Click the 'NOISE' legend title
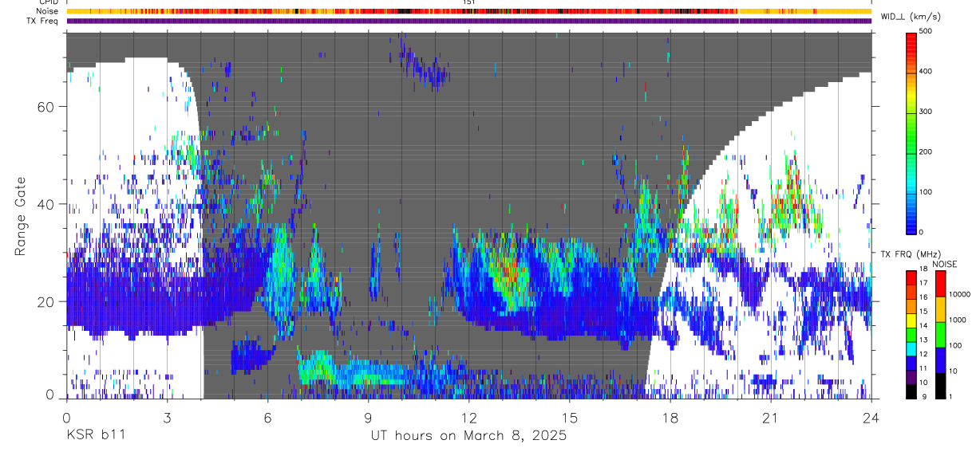 [x=945, y=264]
